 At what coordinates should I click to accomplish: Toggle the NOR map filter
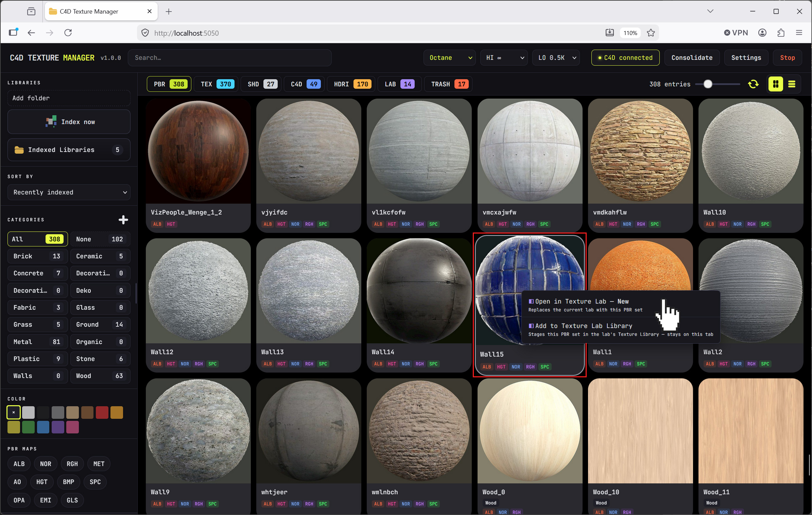click(46, 464)
